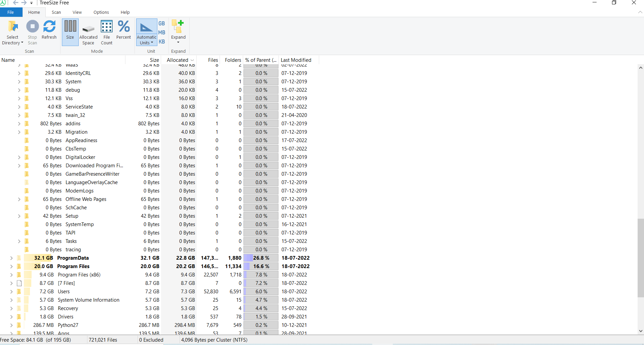Switch to the Scan ribbon tab
This screenshot has height=345, width=644.
click(x=56, y=12)
